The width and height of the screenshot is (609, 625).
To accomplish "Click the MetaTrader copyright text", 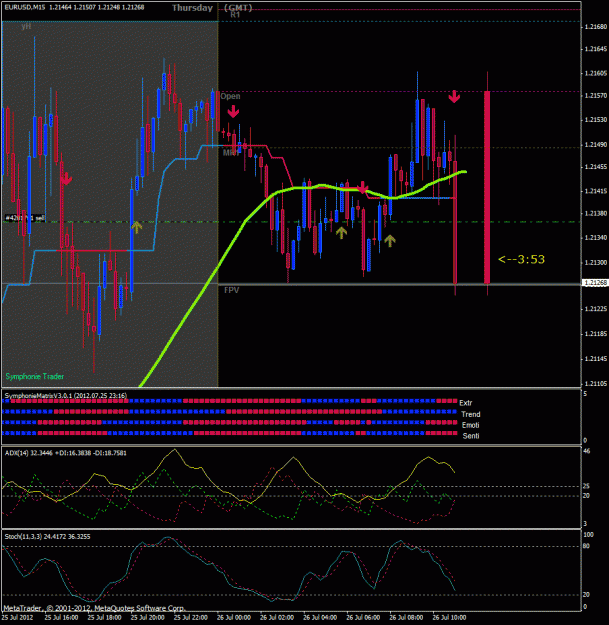I will point(94,608).
